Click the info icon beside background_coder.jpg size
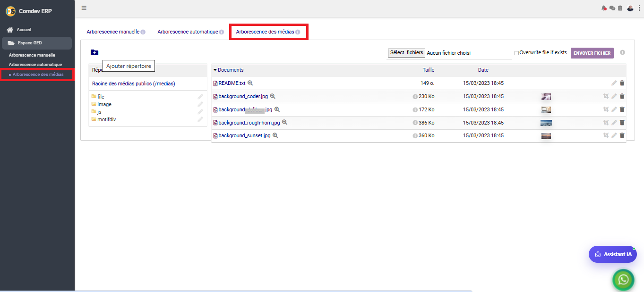644x292 pixels. click(415, 97)
